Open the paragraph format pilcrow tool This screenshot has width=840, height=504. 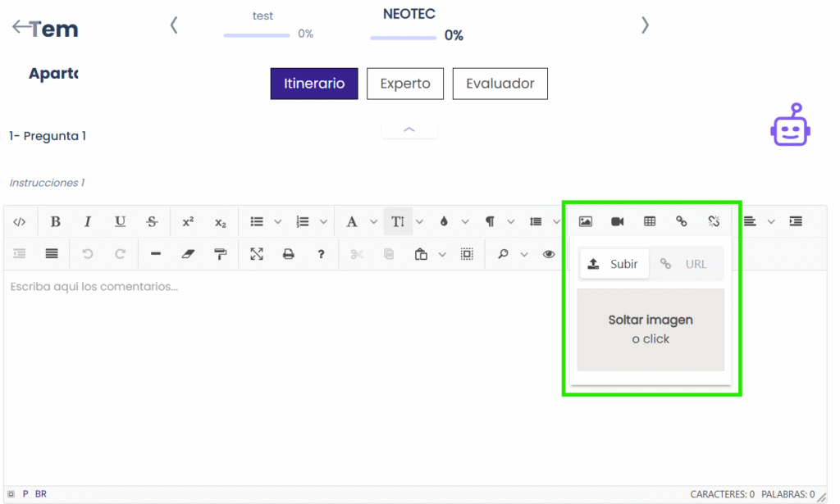(490, 221)
